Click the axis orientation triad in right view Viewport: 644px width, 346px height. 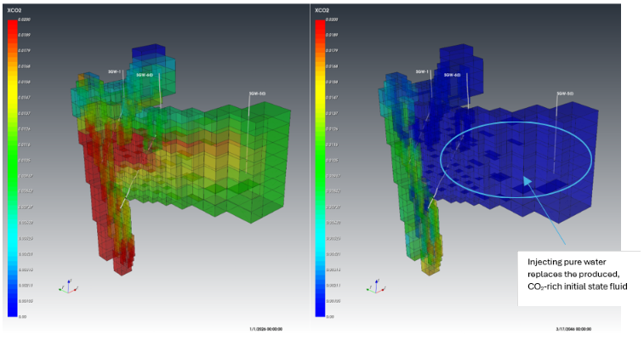(x=374, y=287)
